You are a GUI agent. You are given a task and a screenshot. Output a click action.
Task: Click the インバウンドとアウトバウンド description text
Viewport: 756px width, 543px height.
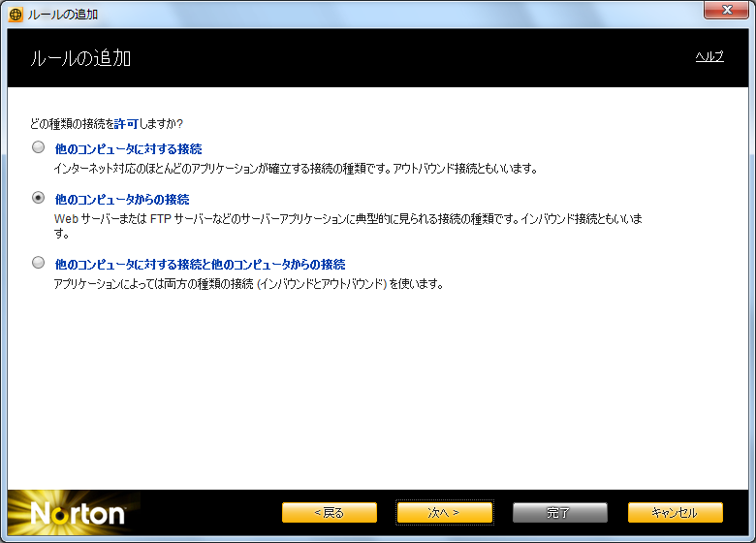[x=248, y=283]
